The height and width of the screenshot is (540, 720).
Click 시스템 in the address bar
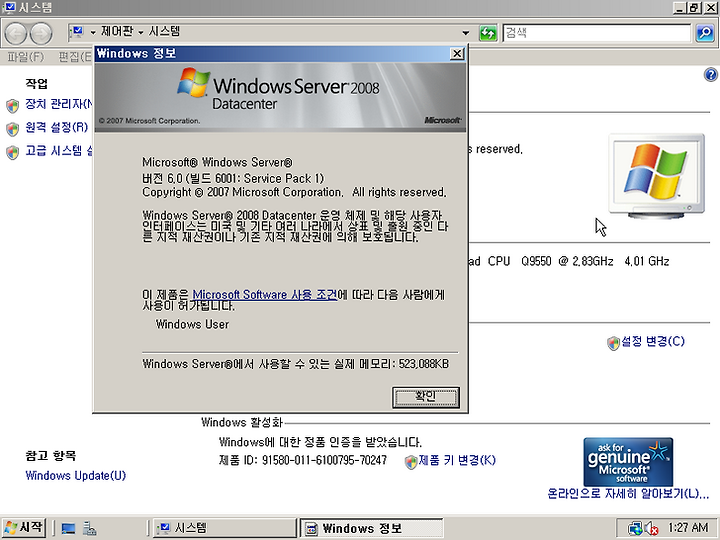point(164,31)
